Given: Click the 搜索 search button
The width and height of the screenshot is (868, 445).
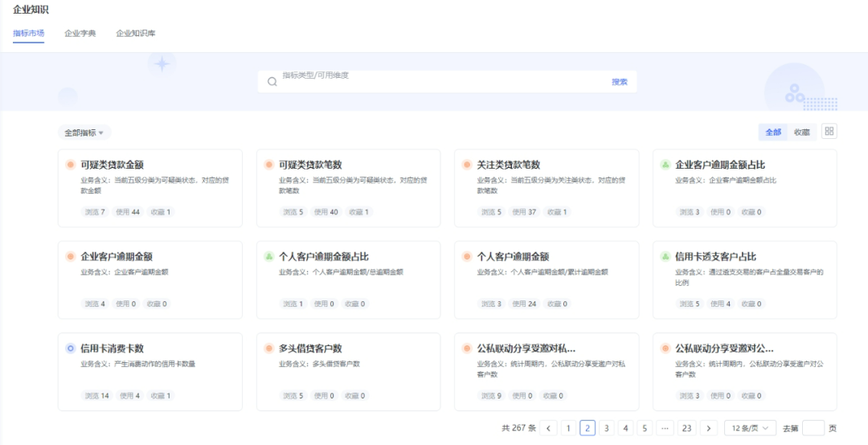Looking at the screenshot, I should click(x=620, y=82).
